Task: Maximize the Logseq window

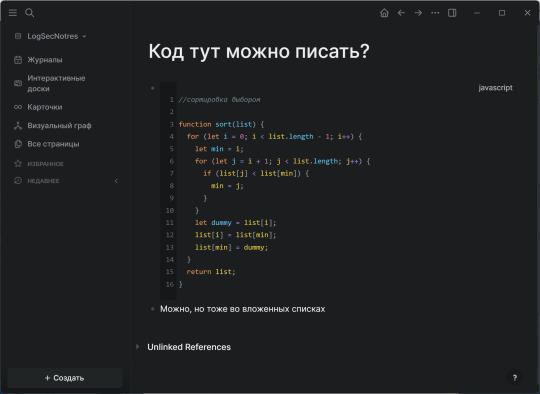Action: pyautogui.click(x=502, y=13)
